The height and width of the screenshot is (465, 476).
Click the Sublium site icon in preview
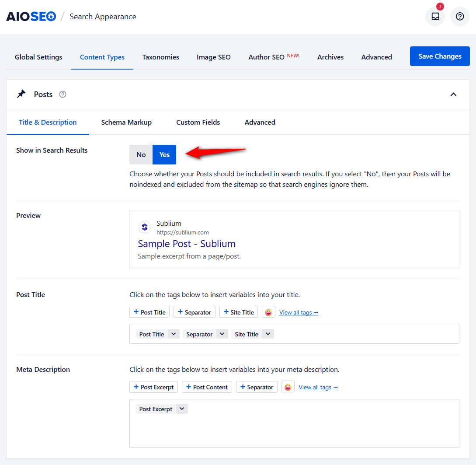(144, 227)
